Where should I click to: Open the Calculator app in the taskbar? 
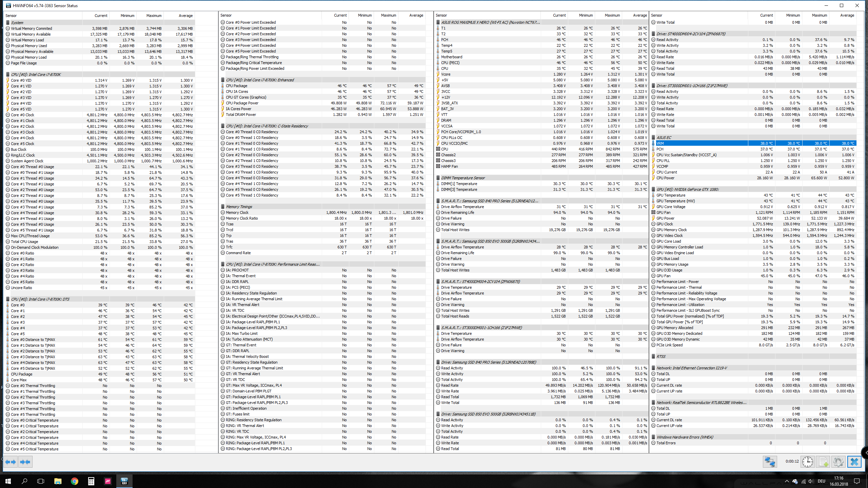point(91,481)
